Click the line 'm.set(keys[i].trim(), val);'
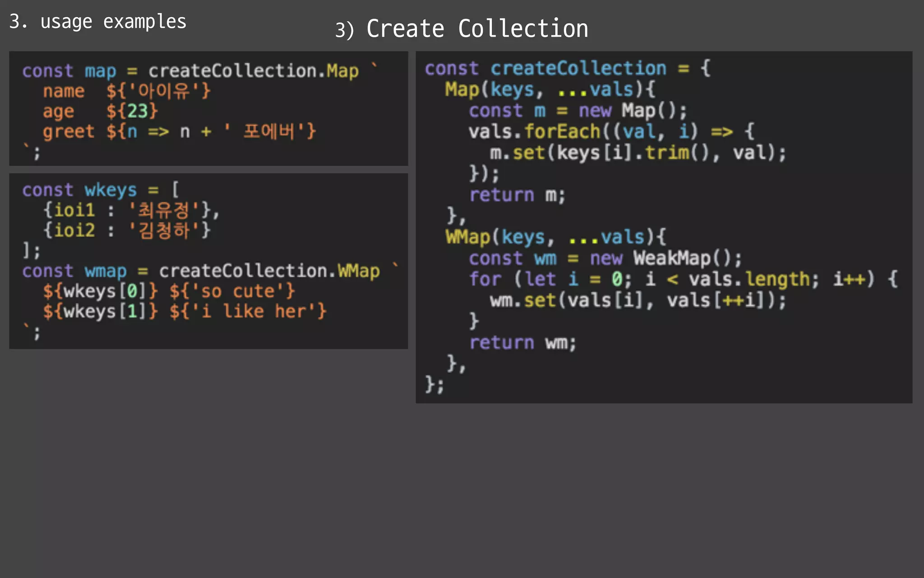Screen dimensions: 924x578 click(638, 153)
